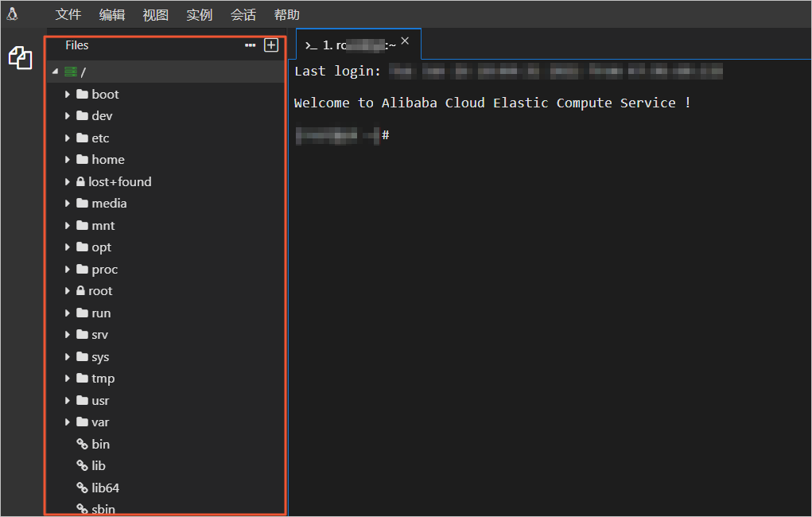Viewport: 812px width, 517px height.
Task: Select the usr folder in tree
Action: [100, 400]
